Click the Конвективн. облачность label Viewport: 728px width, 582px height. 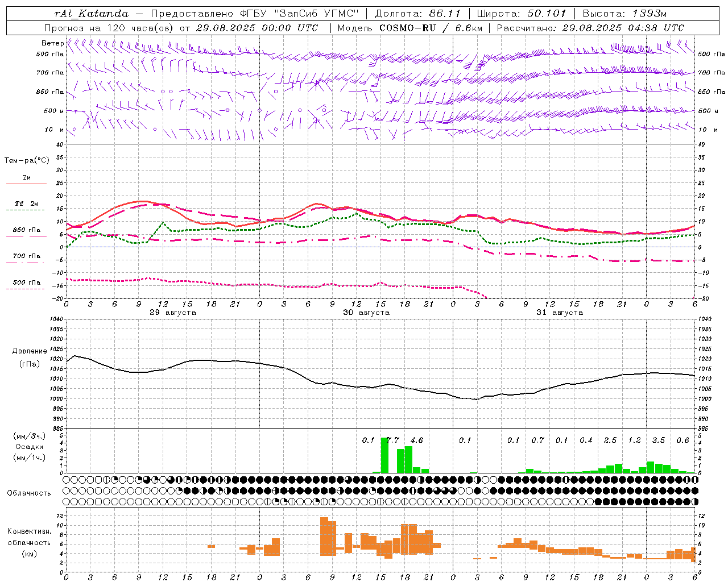point(29,537)
